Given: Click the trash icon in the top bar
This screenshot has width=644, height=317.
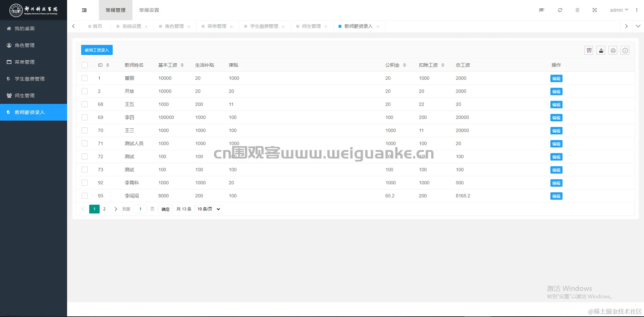Looking at the screenshot, I should click(577, 10).
